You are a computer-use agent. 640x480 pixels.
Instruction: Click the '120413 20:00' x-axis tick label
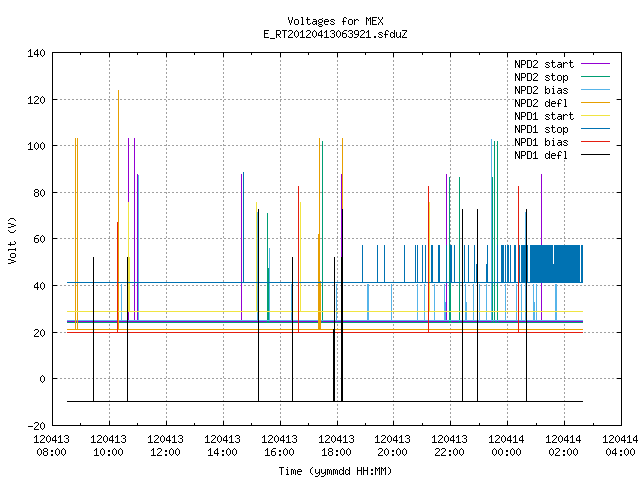click(x=393, y=446)
